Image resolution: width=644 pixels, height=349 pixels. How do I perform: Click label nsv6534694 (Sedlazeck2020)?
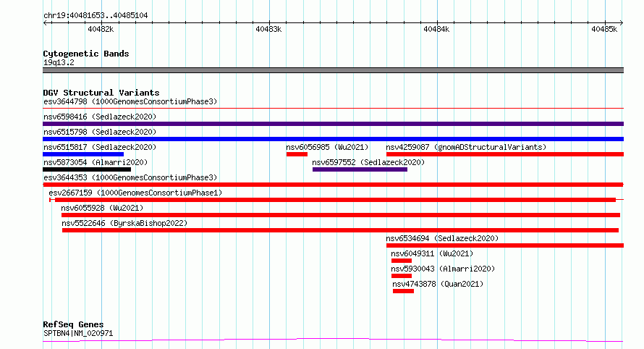click(442, 238)
